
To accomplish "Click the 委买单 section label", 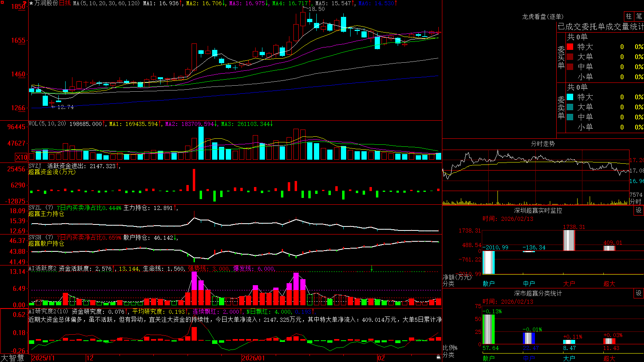I will click(561, 58).
